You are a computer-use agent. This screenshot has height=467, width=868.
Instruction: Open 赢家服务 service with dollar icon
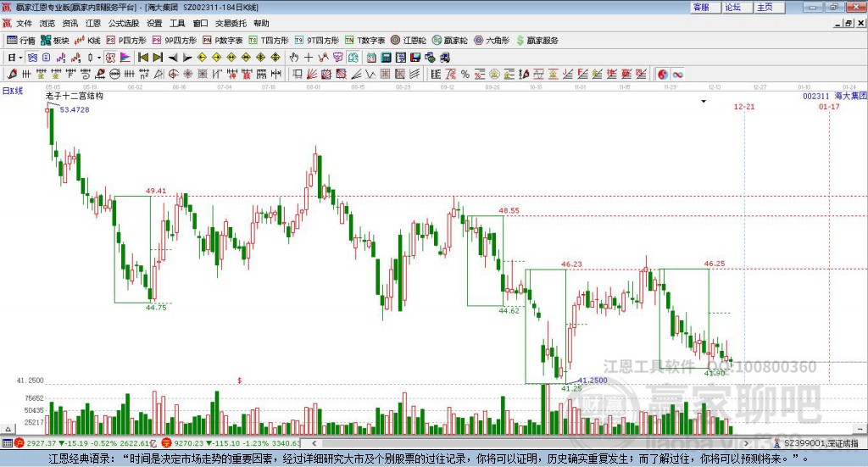coord(537,41)
